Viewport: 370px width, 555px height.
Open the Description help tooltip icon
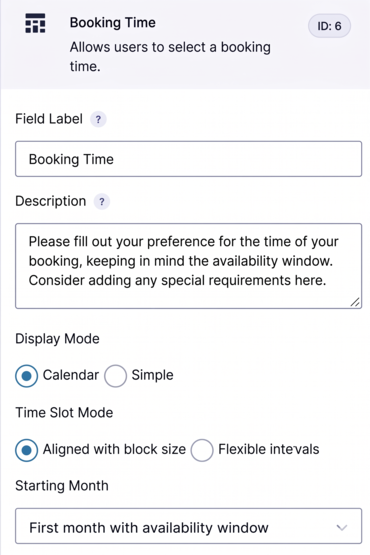click(x=102, y=202)
